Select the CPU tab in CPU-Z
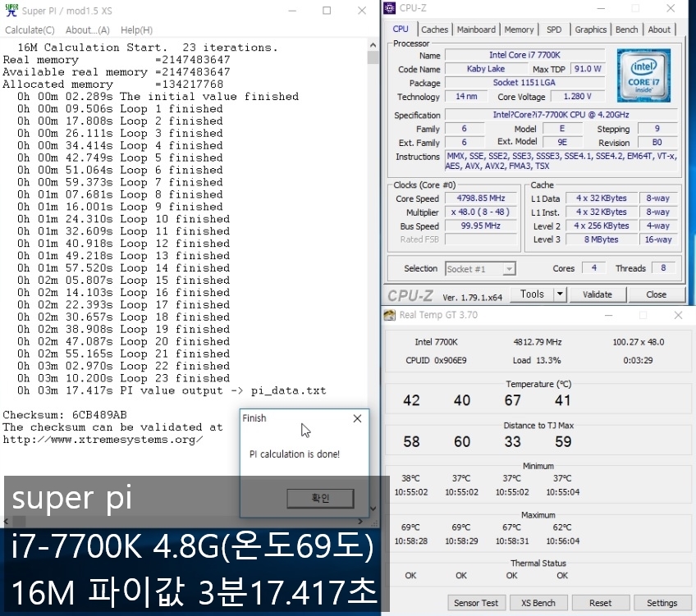Viewport: 696px width, 616px height. [401, 29]
